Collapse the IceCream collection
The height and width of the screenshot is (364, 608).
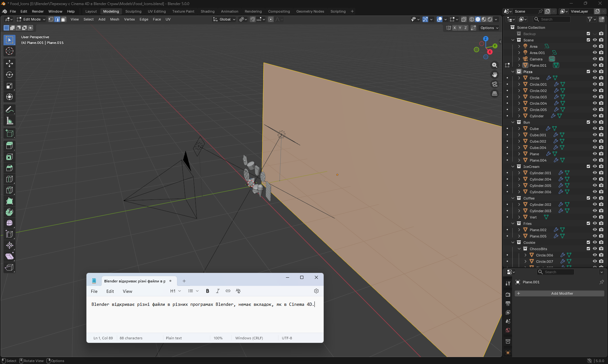(513, 167)
